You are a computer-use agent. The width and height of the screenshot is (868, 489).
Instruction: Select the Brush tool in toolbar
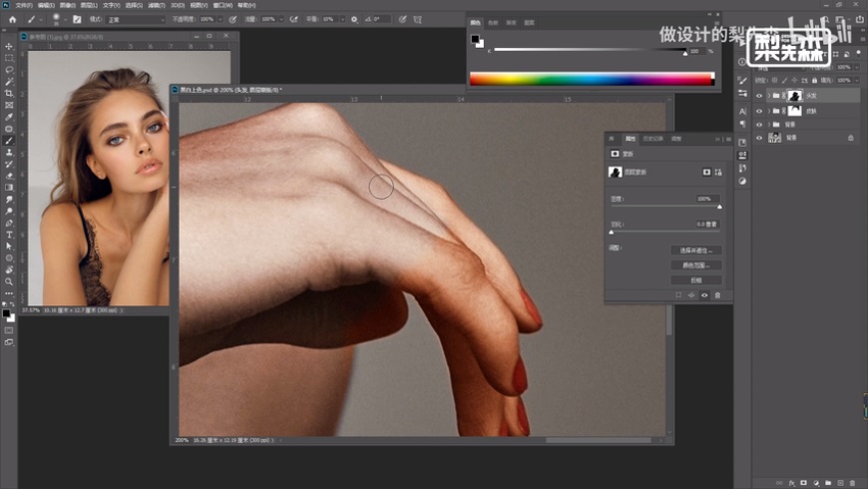9,140
